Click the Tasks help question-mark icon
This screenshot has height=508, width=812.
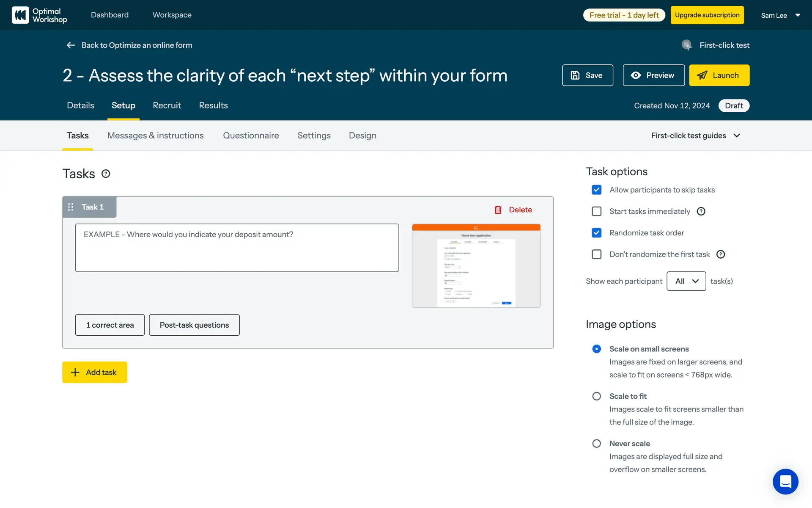[106, 174]
